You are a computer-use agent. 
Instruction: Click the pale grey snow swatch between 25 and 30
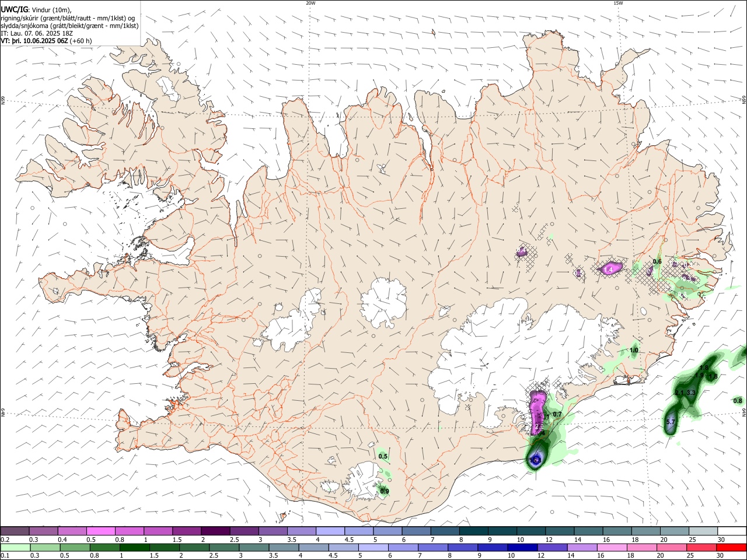703,531
